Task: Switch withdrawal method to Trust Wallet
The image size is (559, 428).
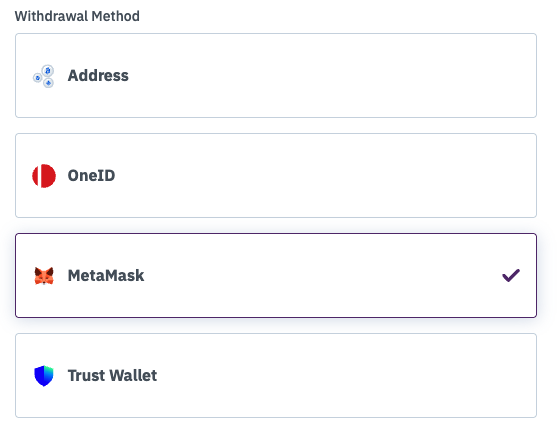Action: [x=276, y=376]
